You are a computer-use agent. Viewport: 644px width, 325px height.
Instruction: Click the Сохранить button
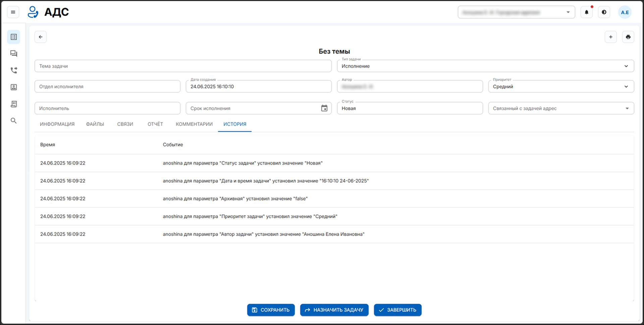(x=271, y=310)
